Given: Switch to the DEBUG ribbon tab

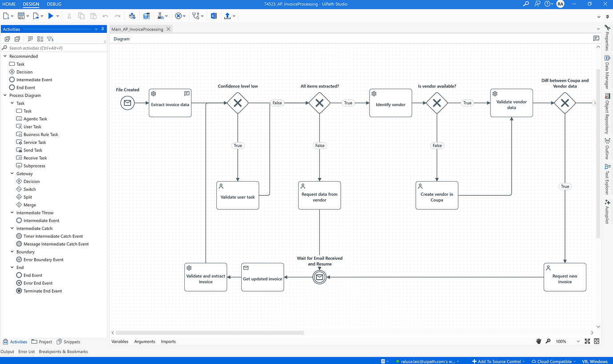Looking at the screenshot, I should click(x=54, y=4).
